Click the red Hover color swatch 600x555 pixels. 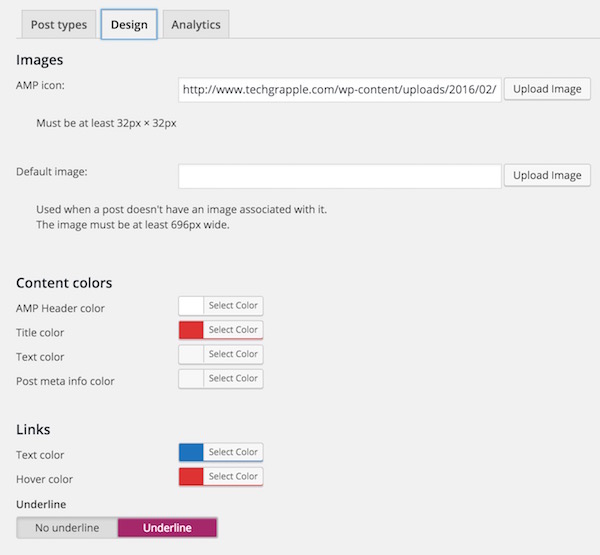click(x=191, y=476)
